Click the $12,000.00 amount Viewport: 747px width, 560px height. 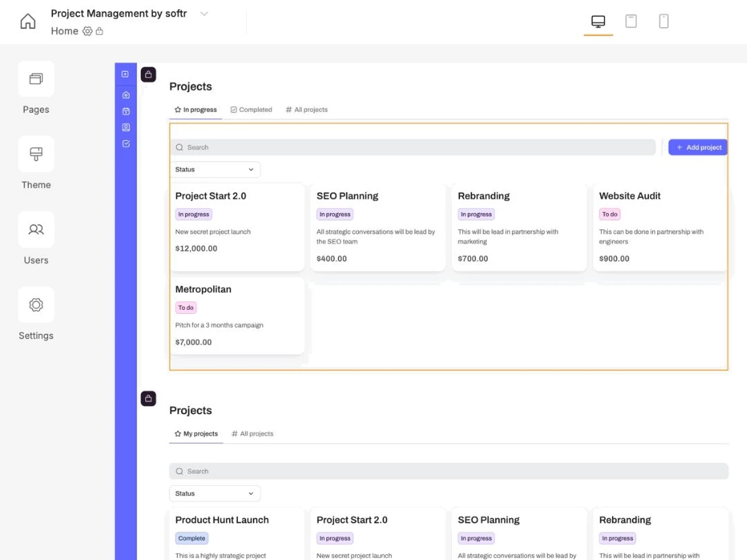tap(196, 249)
